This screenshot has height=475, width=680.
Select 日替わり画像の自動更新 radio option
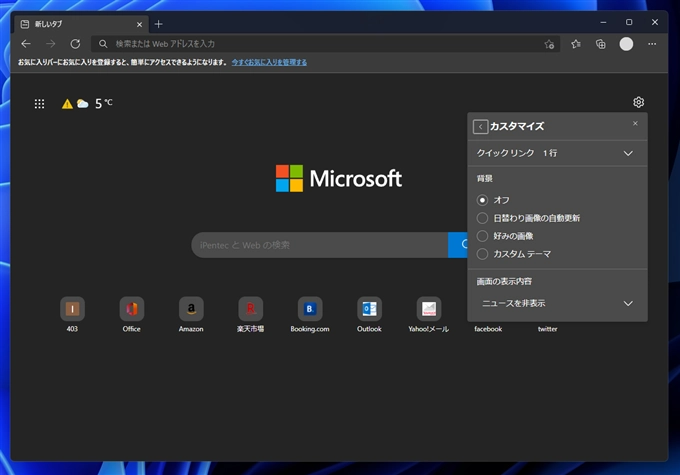[482, 218]
